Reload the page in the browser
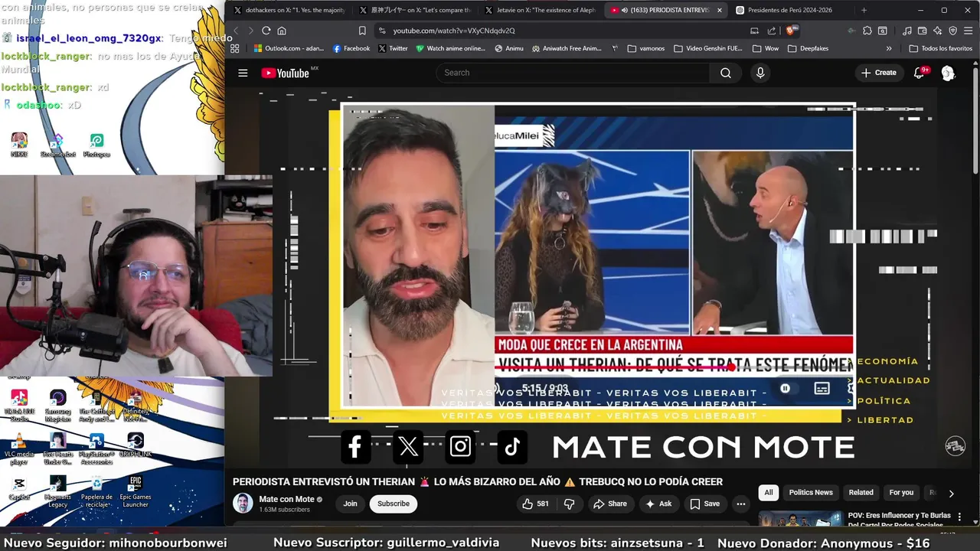The height and width of the screenshot is (551, 980). point(266,31)
